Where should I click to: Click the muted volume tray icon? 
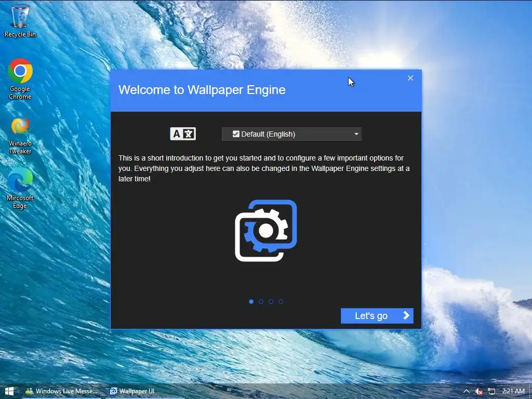click(x=478, y=391)
